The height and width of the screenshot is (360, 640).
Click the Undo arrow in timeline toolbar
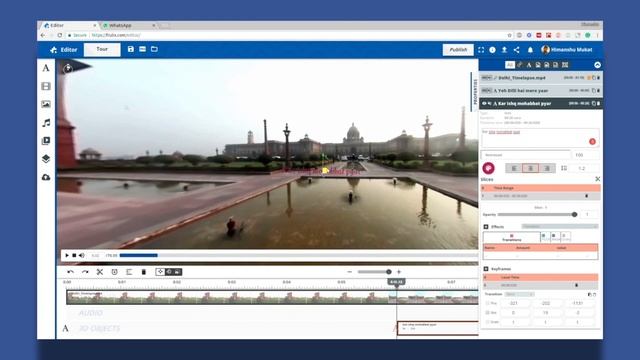coord(71,272)
